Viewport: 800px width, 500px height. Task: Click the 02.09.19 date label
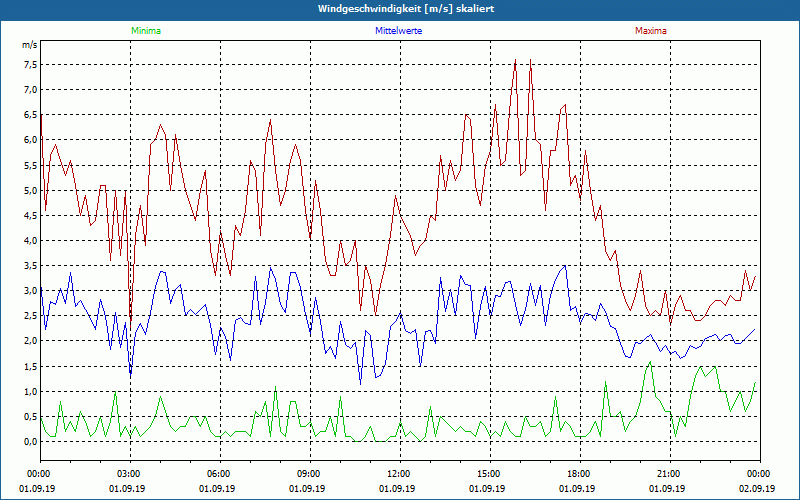757,488
